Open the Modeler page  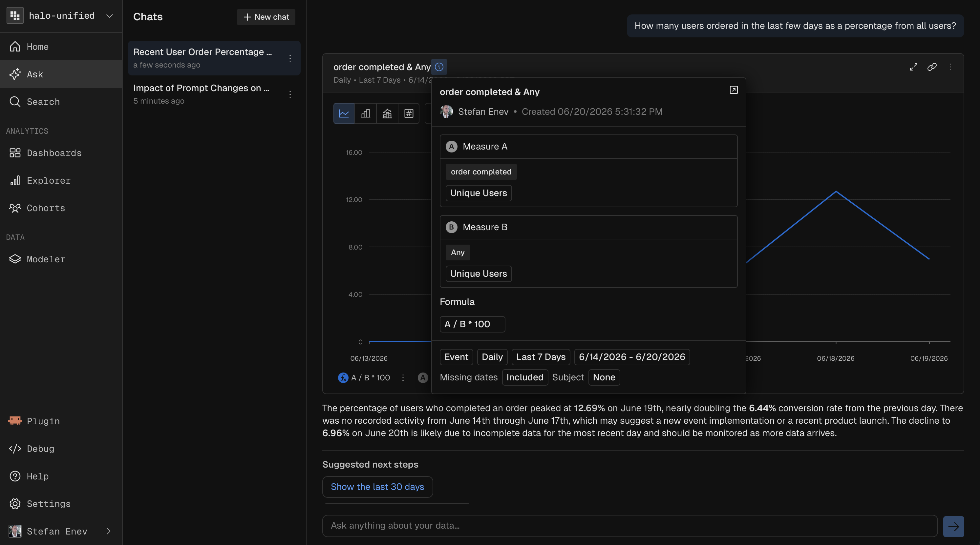(61, 259)
